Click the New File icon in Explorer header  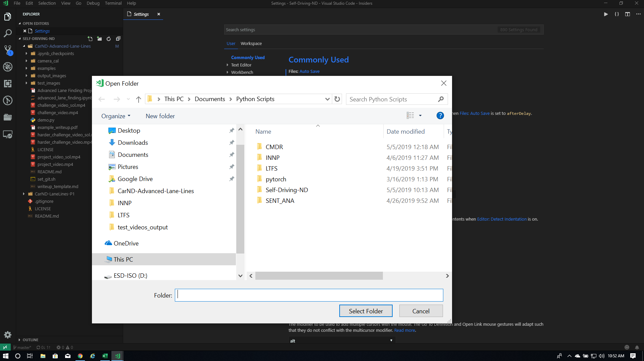point(90,39)
